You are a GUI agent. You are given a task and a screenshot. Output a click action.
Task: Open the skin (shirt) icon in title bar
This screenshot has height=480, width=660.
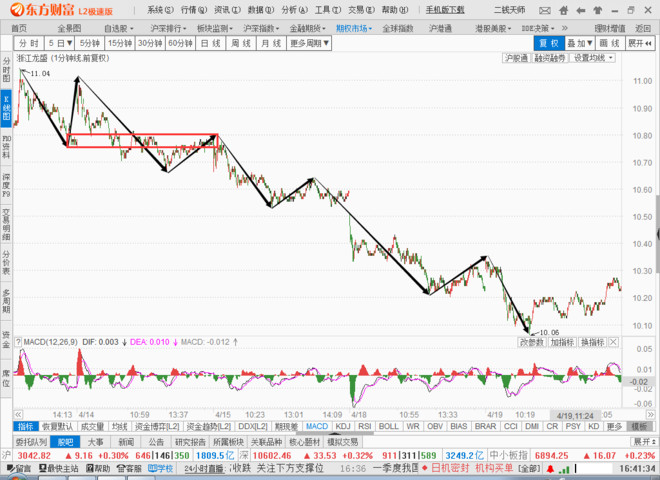(597, 11)
